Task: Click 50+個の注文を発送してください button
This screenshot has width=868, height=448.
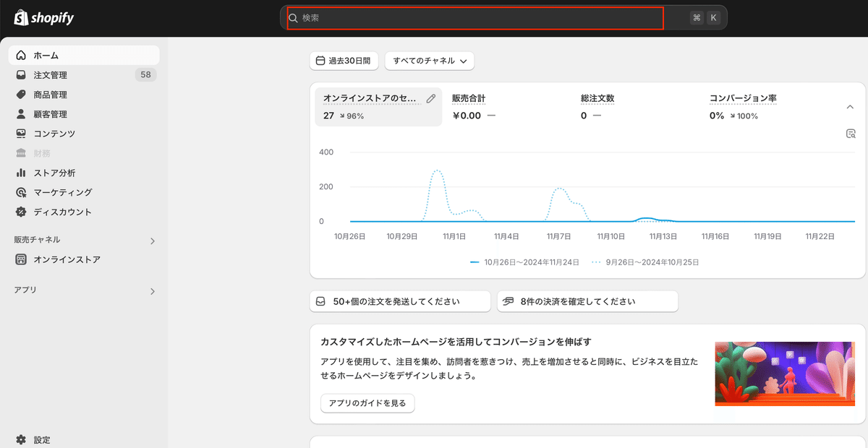Action: [x=400, y=301]
